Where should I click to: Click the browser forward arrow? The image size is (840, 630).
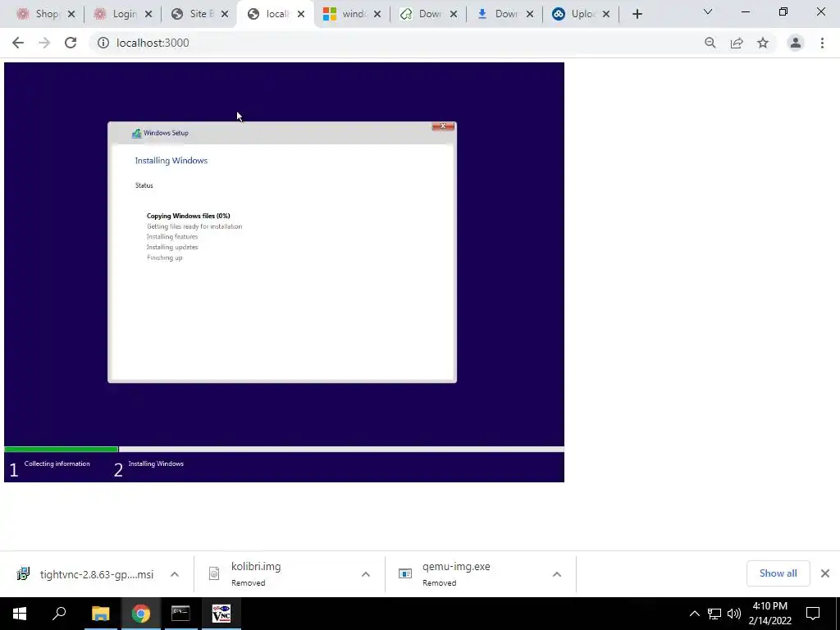[x=44, y=43]
